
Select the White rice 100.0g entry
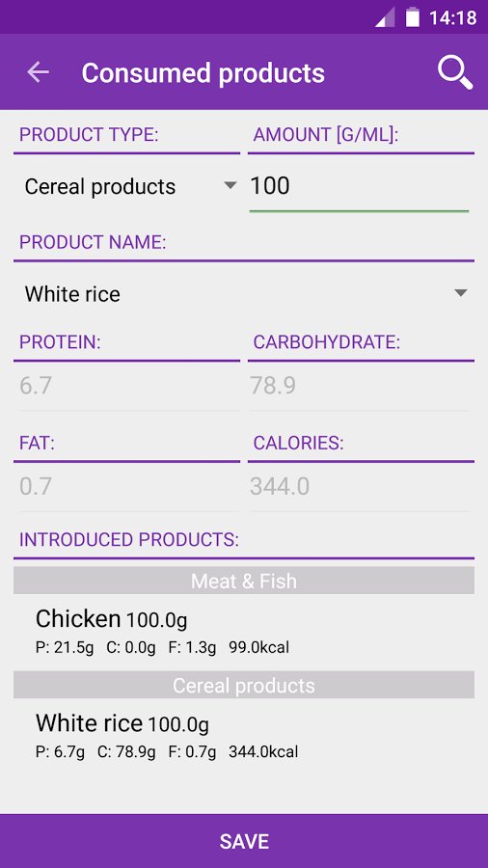pyautogui.click(x=244, y=736)
